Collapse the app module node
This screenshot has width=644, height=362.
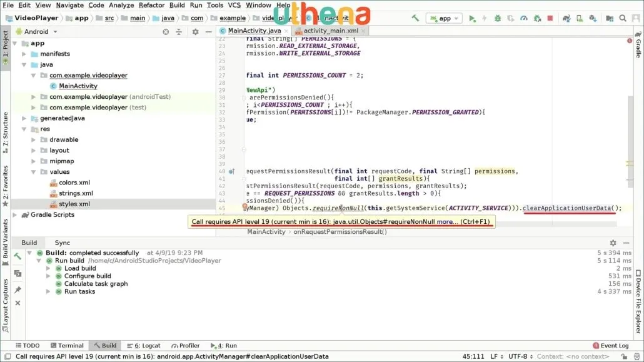pos(15,43)
